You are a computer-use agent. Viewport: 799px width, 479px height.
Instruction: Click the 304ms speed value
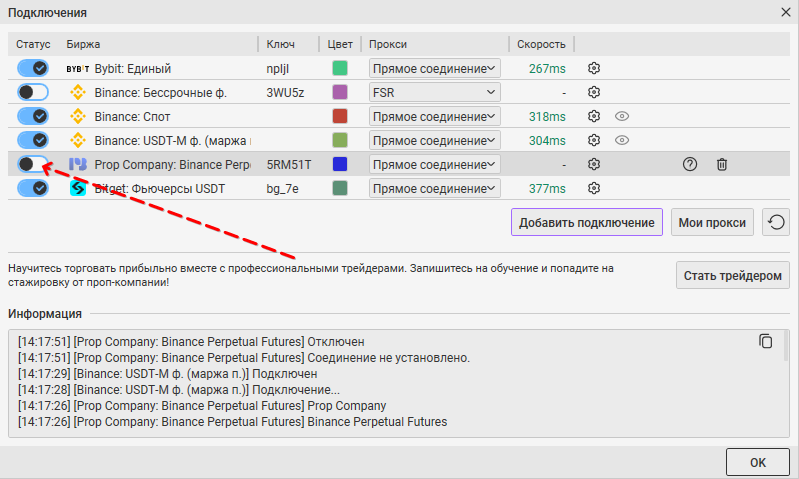tap(547, 140)
